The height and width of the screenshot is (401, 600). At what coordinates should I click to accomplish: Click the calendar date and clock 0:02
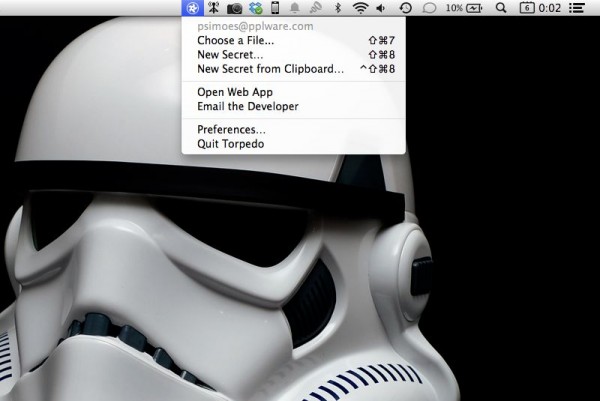(540, 8)
